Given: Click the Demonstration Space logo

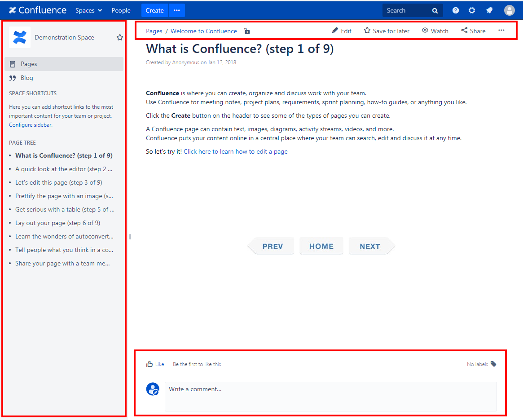Looking at the screenshot, I should 20,37.
